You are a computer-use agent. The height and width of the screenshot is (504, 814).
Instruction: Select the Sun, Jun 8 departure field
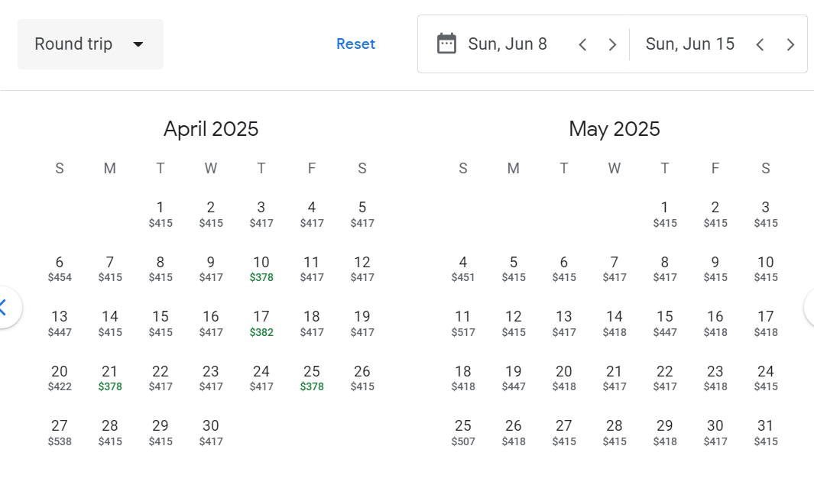(x=508, y=44)
